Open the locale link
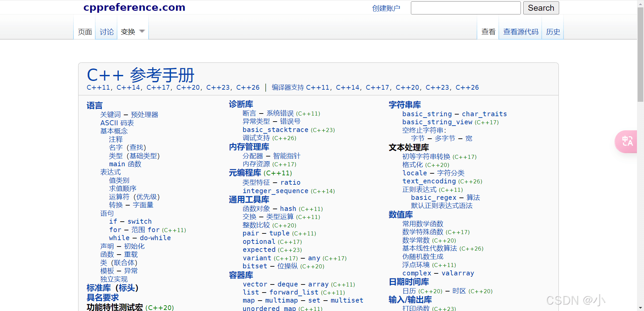This screenshot has height=311, width=644. 415,173
